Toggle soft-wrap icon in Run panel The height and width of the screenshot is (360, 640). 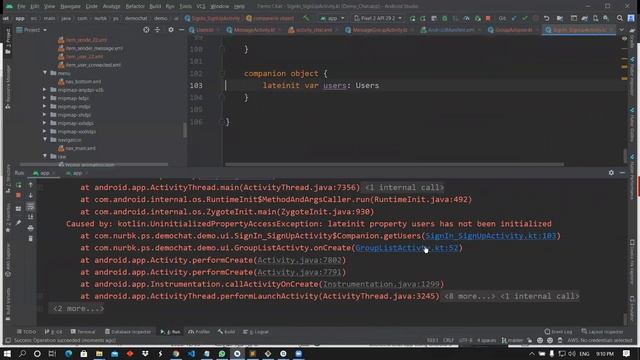click(31, 207)
